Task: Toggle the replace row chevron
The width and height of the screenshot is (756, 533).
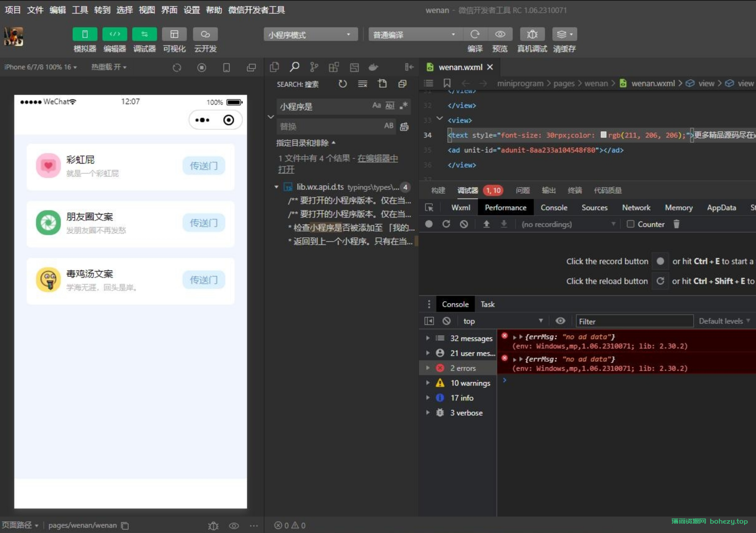Action: tap(271, 117)
